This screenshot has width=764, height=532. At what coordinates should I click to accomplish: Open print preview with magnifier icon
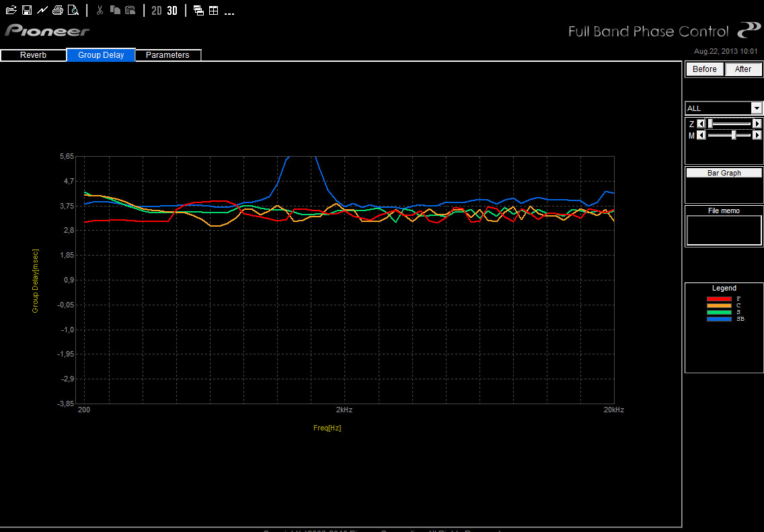73,10
